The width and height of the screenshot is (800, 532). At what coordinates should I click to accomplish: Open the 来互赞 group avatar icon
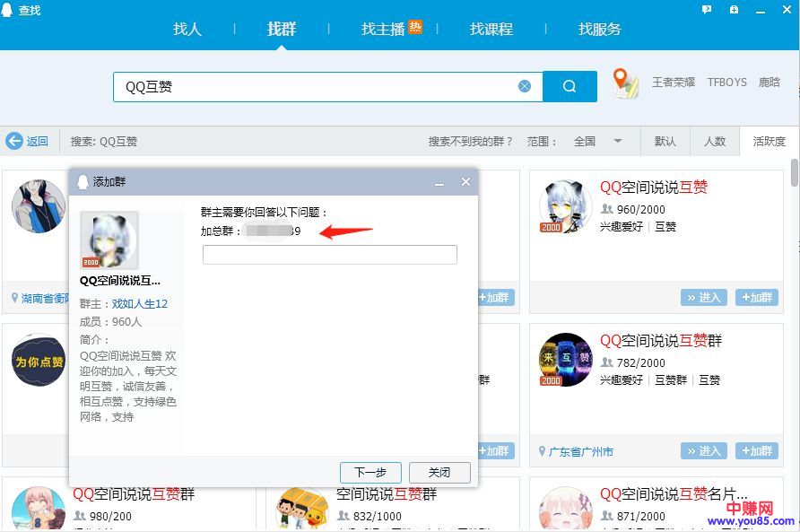(x=565, y=360)
